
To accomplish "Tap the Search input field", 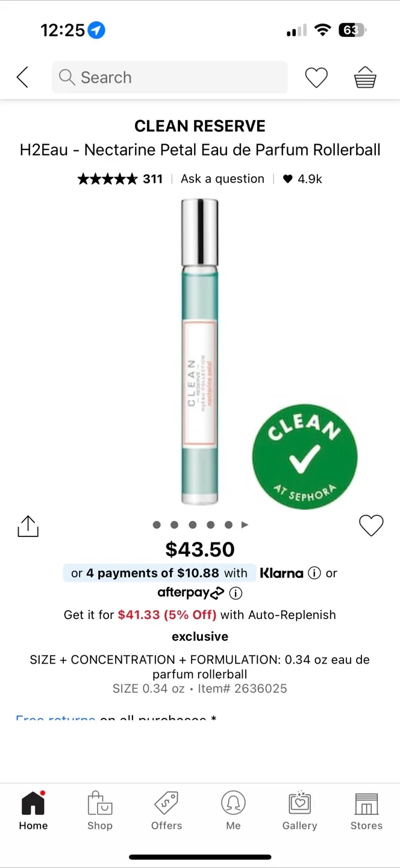I will point(170,77).
